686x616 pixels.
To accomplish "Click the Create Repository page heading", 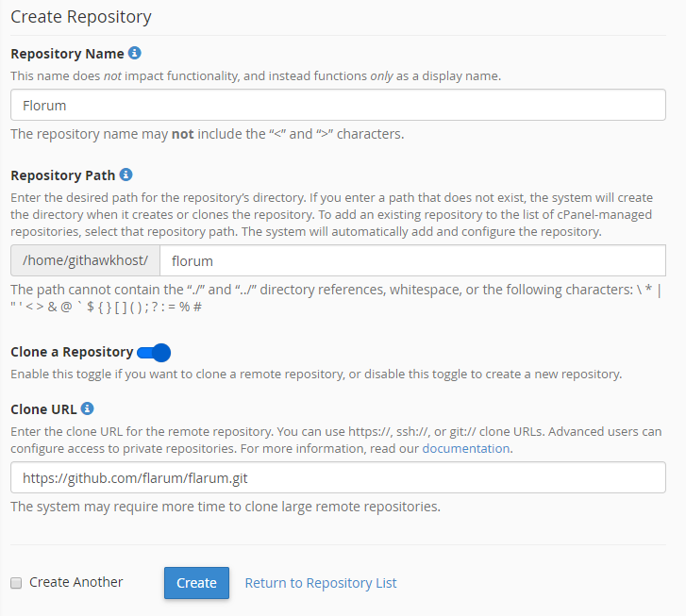I will click(81, 17).
